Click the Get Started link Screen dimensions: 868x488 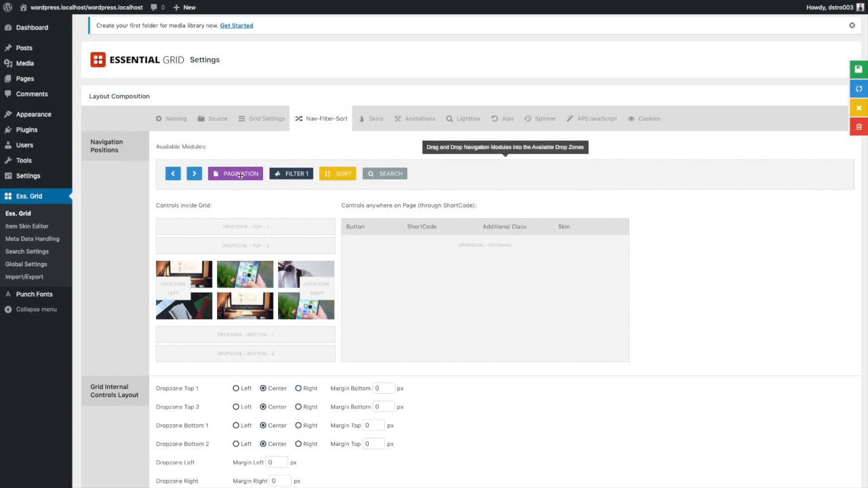tap(237, 26)
